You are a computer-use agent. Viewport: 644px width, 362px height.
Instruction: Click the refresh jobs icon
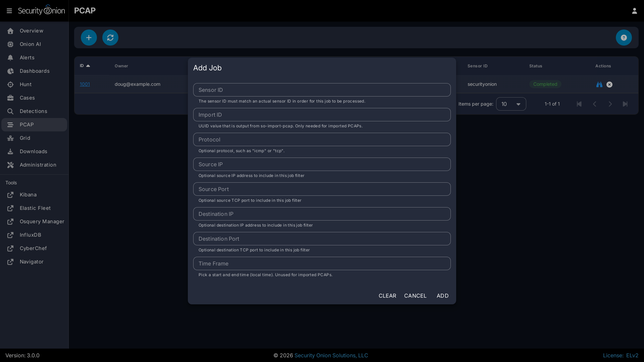click(x=110, y=38)
